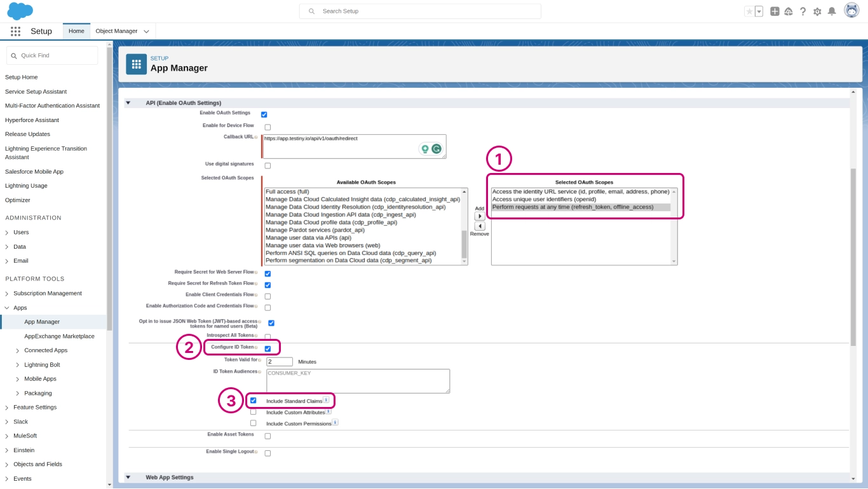Click the Remove scope arrow button
868x489 pixels.
tap(480, 226)
